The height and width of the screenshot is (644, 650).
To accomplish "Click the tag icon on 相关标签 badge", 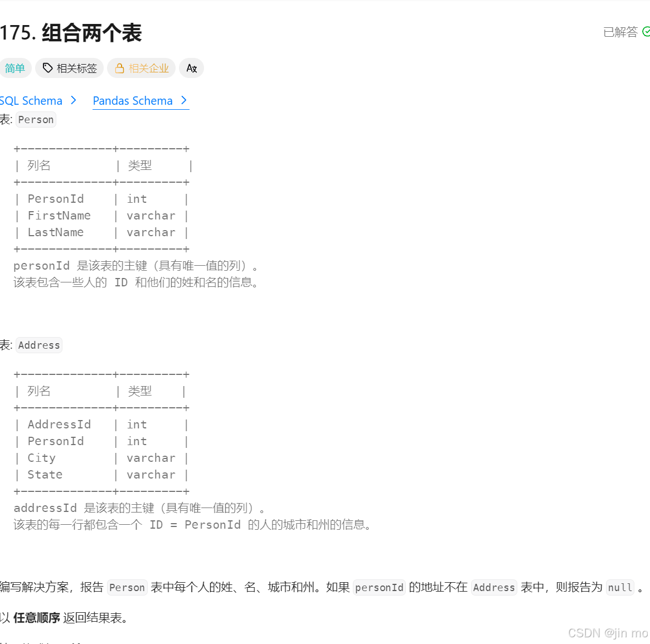I will [x=47, y=67].
